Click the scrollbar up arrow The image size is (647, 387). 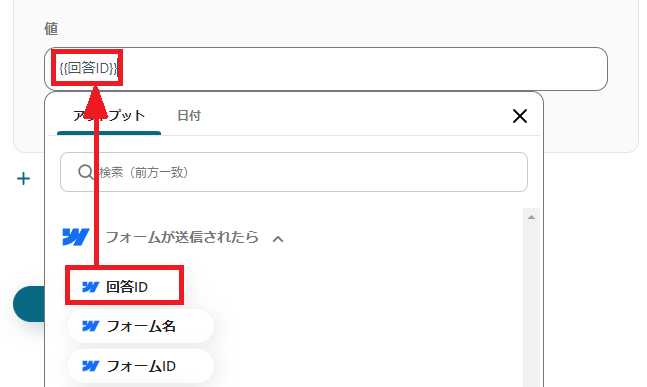coord(531,217)
